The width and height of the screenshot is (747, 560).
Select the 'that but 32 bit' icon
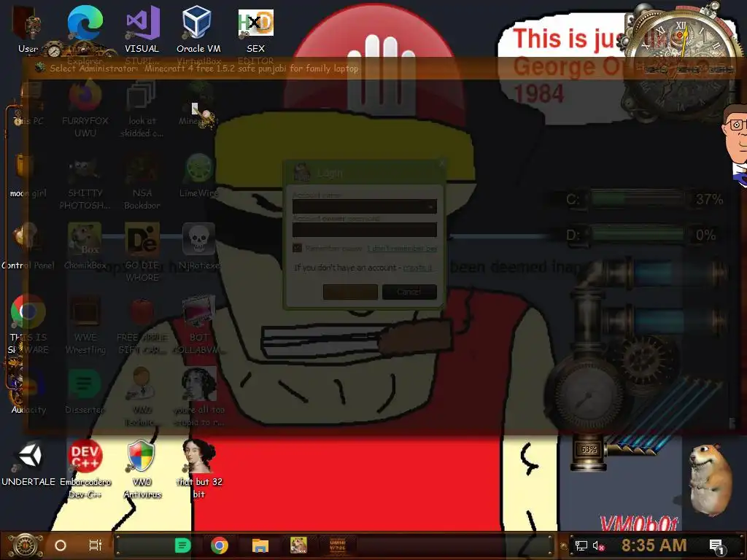(x=199, y=469)
